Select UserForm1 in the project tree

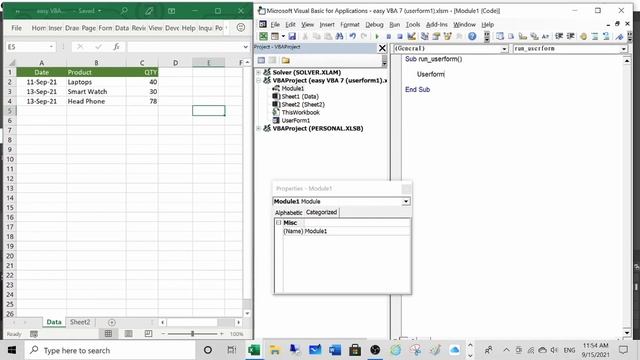click(x=296, y=120)
